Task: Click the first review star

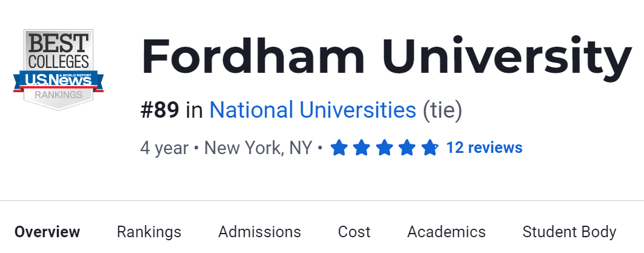Action: [x=339, y=147]
